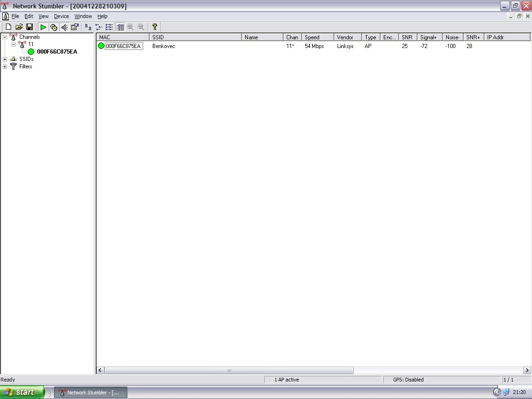Click the Vendor column header

coord(345,37)
